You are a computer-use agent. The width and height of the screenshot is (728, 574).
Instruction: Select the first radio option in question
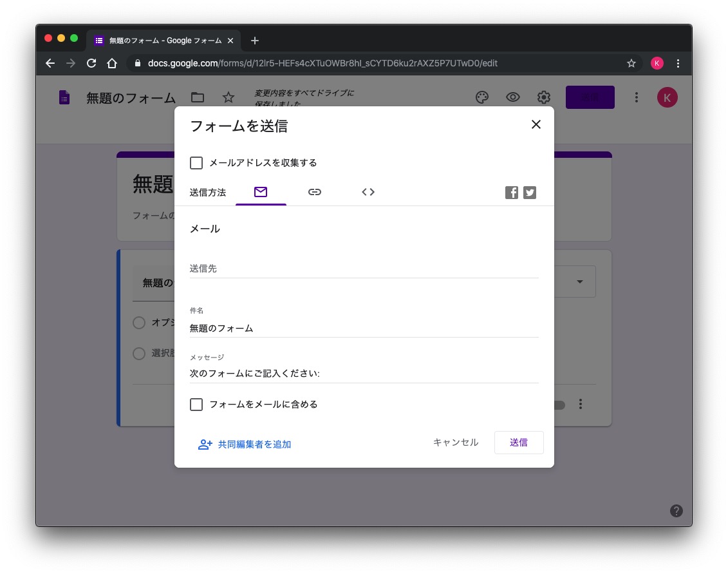click(x=139, y=323)
